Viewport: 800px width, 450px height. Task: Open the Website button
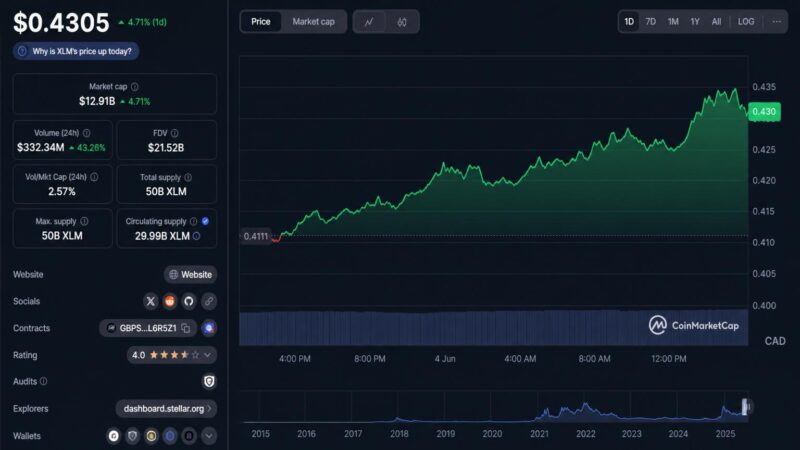point(190,274)
